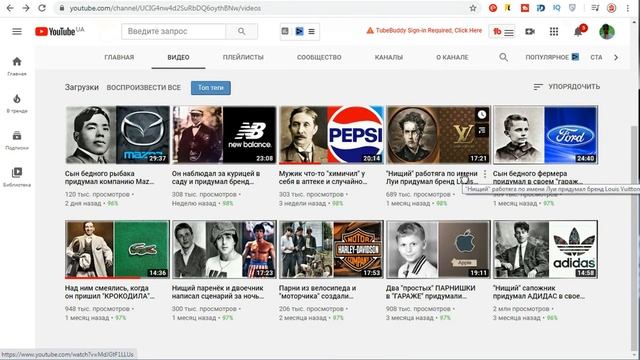The height and width of the screenshot is (360, 640).
Task: Add Louis Vuitton video to queue icon
Action: pos(482,130)
